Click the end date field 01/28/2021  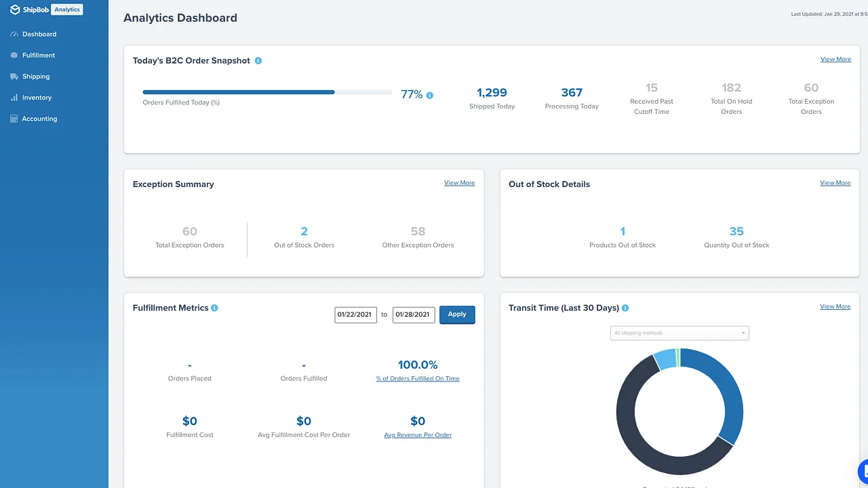click(414, 314)
